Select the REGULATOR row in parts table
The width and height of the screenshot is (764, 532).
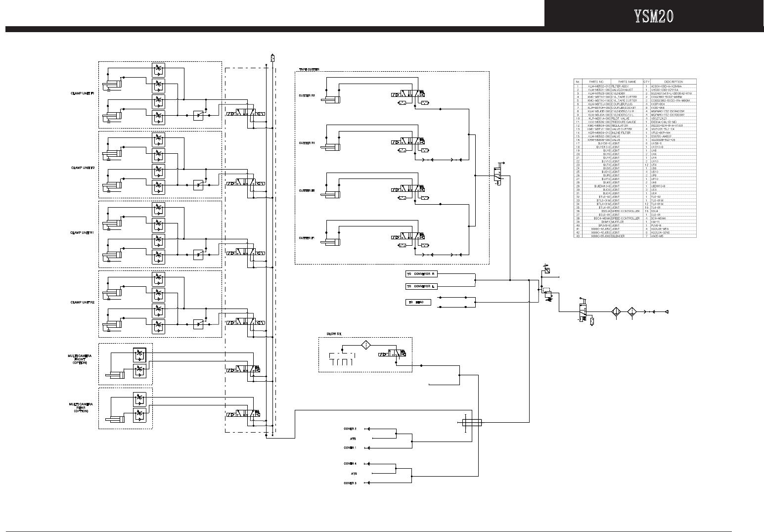click(635, 126)
